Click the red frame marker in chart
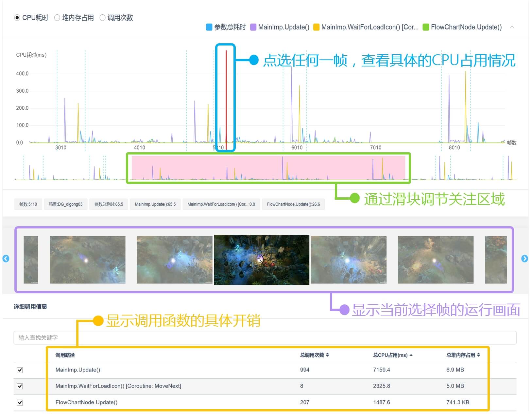The image size is (532, 415). point(226,98)
